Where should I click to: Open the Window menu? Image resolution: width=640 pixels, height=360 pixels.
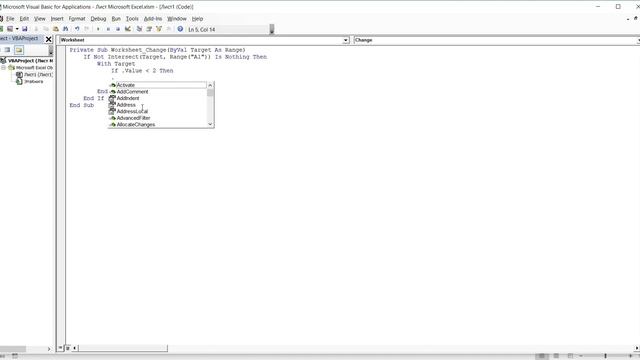pos(177,19)
